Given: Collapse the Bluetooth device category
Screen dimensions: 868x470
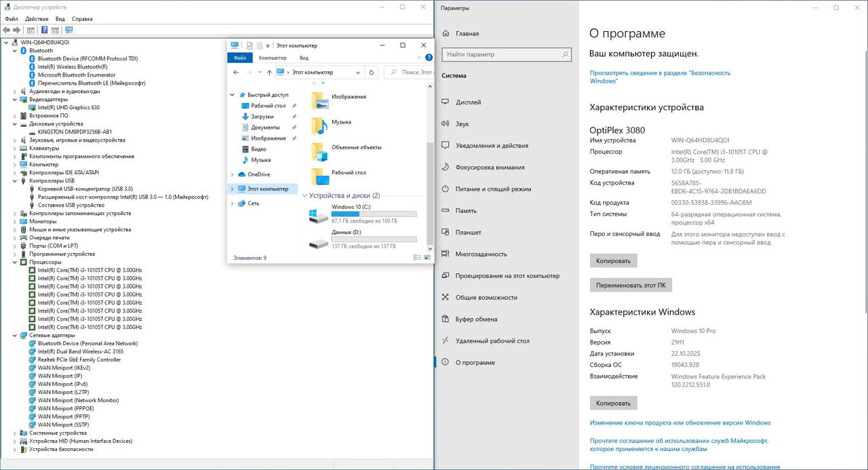Looking at the screenshot, I should pyautogui.click(x=15, y=51).
